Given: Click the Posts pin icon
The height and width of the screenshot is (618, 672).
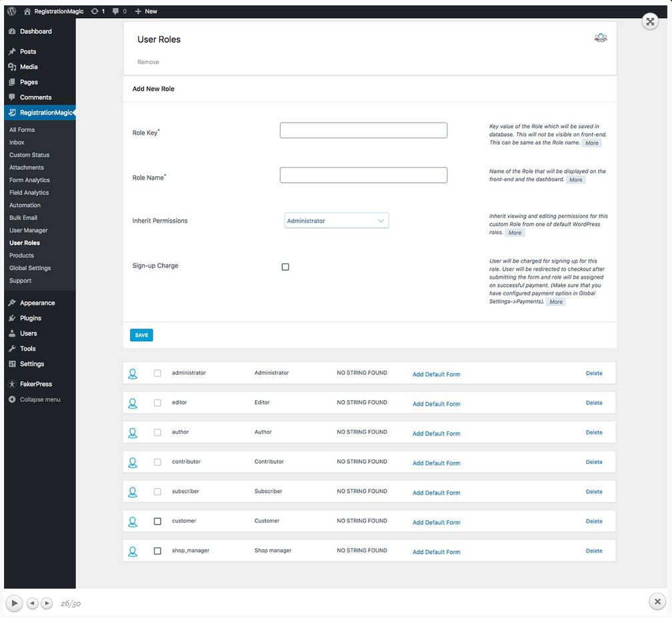Looking at the screenshot, I should coord(12,51).
